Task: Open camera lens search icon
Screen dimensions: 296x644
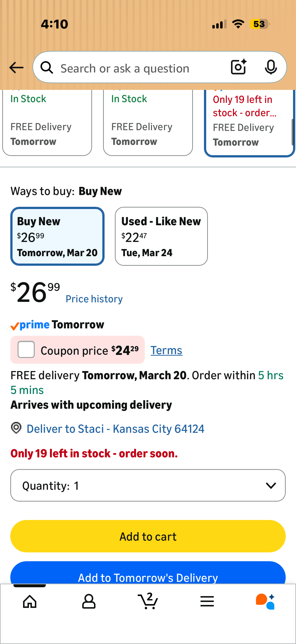Action: pos(239,67)
